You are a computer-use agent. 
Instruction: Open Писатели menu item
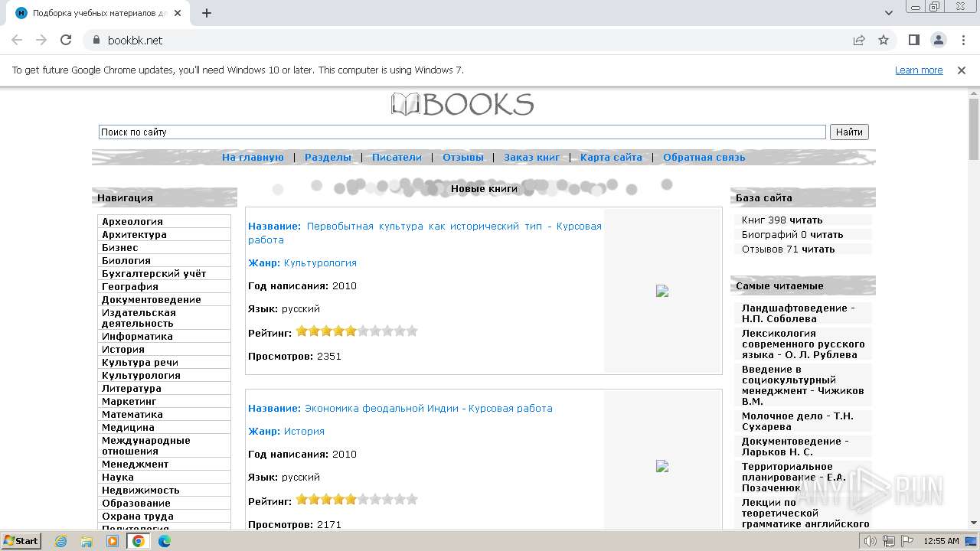[x=397, y=157]
